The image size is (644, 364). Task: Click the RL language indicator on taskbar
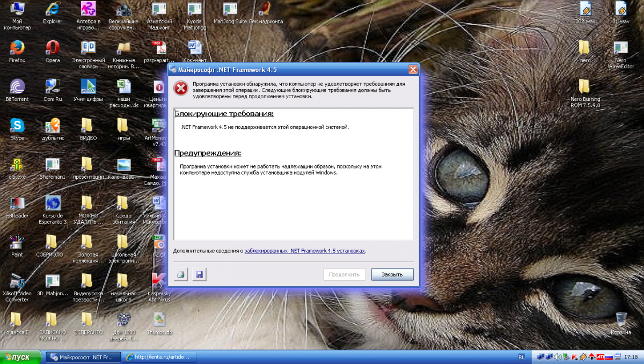pos(522,357)
